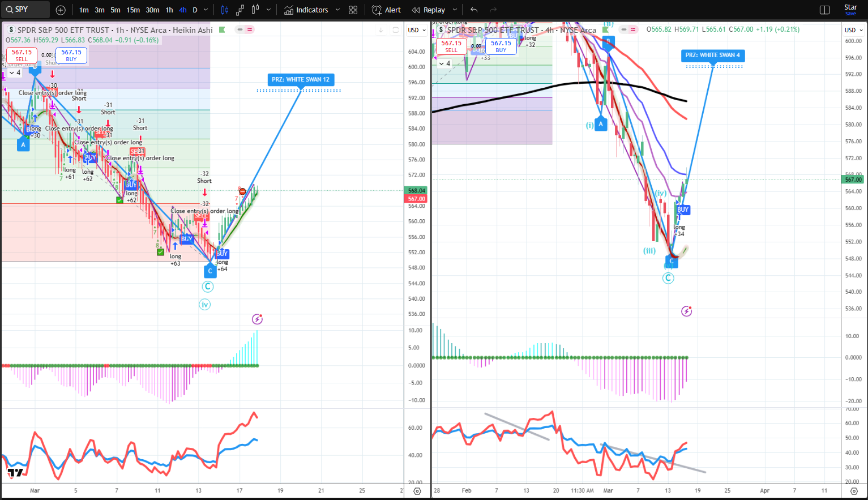The height and width of the screenshot is (500, 868).
Task: Click the circled iv wave label on 1h chart
Action: (x=204, y=305)
